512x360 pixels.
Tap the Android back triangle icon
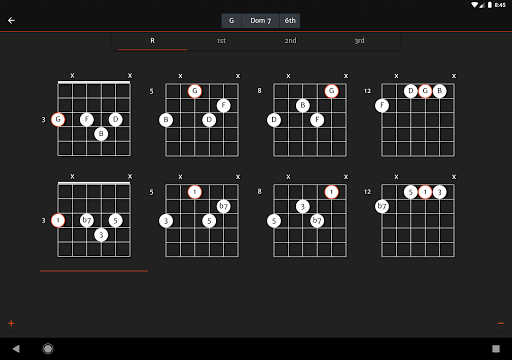[16, 349]
